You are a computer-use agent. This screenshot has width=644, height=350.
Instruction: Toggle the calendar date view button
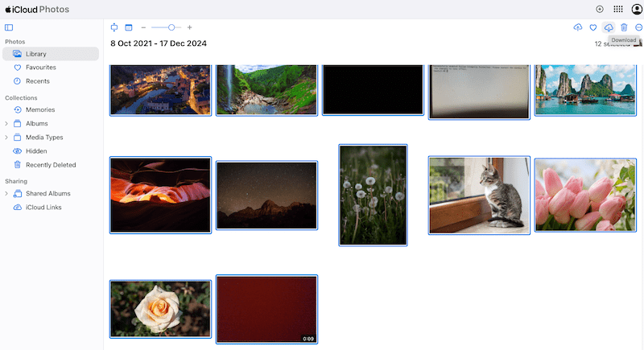pyautogui.click(x=128, y=27)
